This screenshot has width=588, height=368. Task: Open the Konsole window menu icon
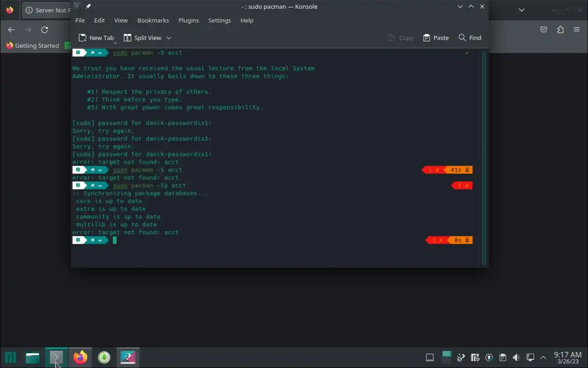pyautogui.click(x=77, y=6)
